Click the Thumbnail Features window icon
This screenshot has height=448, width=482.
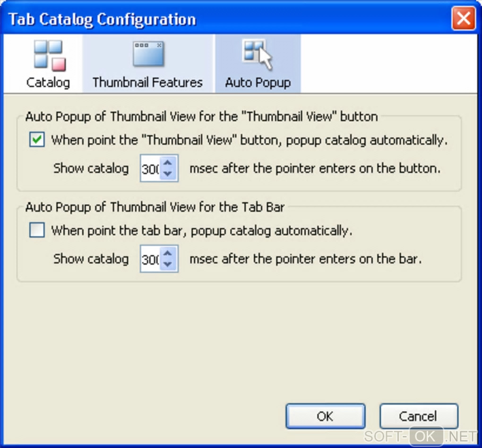[x=148, y=53]
